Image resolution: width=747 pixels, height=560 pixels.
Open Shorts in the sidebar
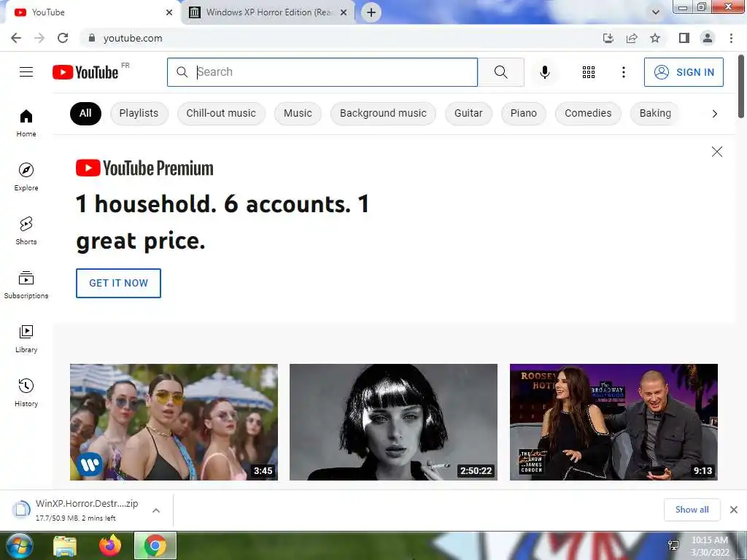[26, 231]
